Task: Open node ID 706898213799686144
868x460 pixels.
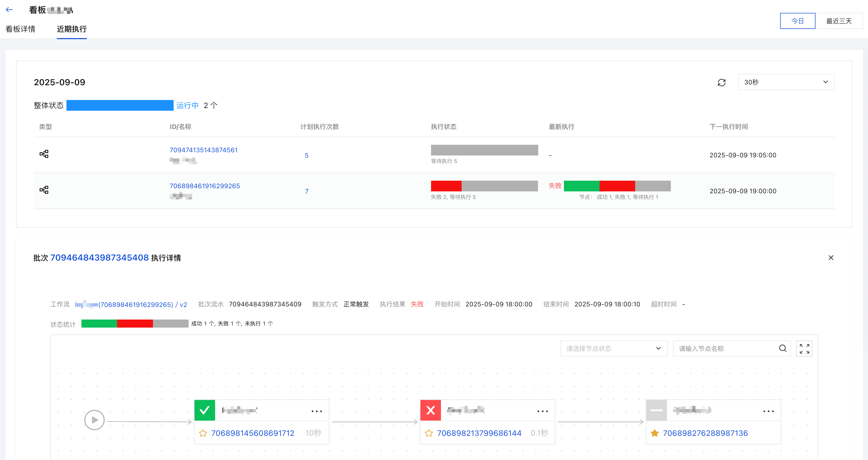Action: [x=479, y=433]
